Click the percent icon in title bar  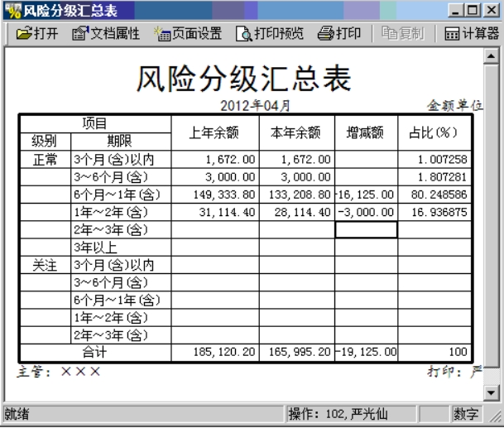click(13, 11)
